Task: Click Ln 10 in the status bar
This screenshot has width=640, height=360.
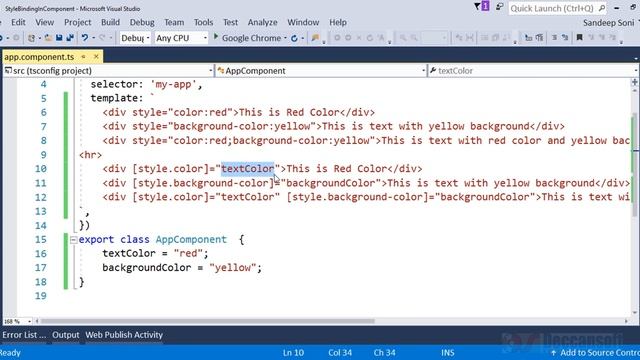Action: coord(293,353)
